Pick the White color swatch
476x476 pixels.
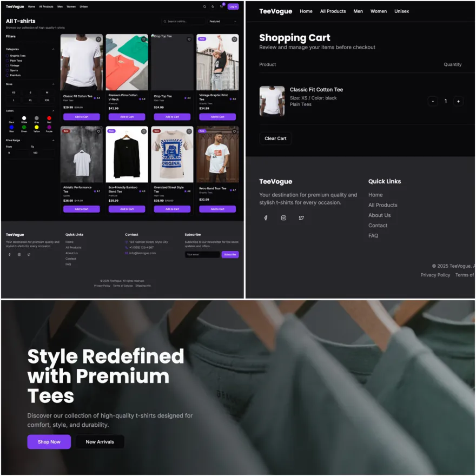click(x=24, y=118)
